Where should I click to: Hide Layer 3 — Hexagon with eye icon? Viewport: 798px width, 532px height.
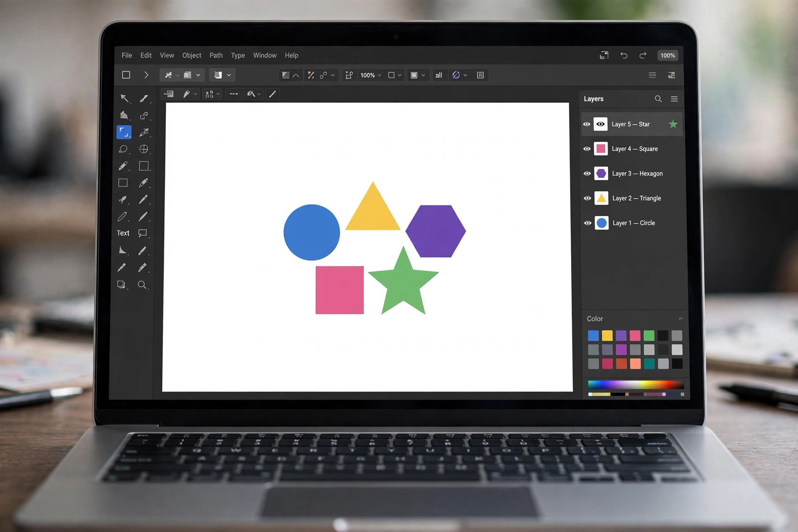tap(587, 173)
